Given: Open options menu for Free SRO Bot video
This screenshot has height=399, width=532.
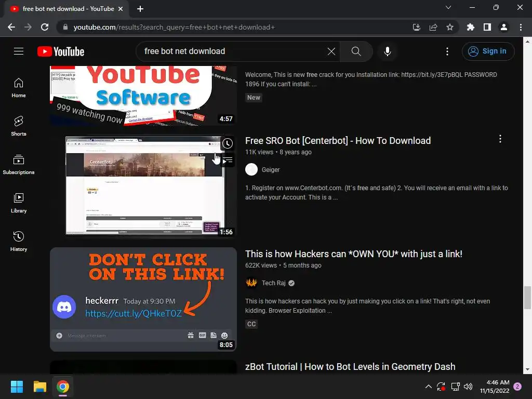Looking at the screenshot, I should click(x=500, y=139).
